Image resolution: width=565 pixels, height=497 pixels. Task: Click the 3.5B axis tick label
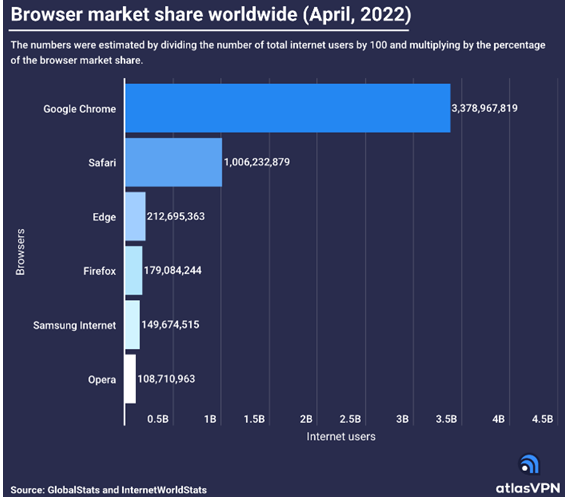(446, 419)
